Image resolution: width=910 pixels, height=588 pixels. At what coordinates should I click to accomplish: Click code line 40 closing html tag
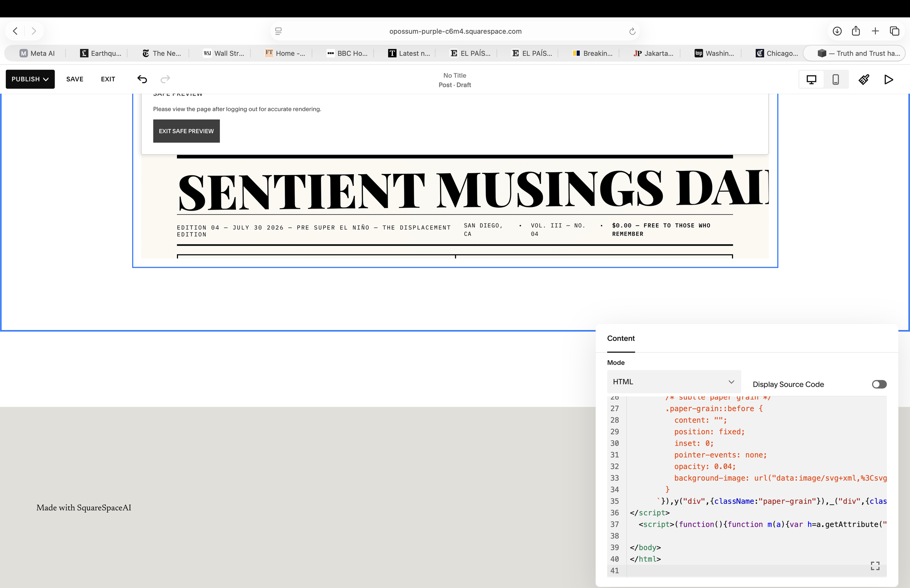pos(645,559)
